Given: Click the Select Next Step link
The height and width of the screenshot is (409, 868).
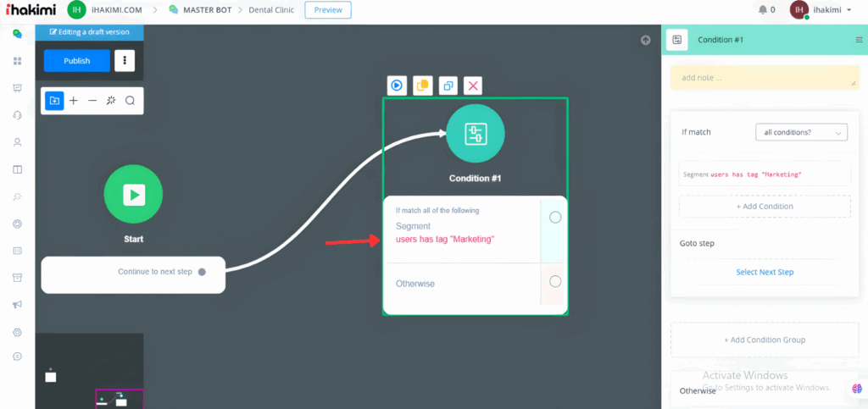Looking at the screenshot, I should point(765,272).
